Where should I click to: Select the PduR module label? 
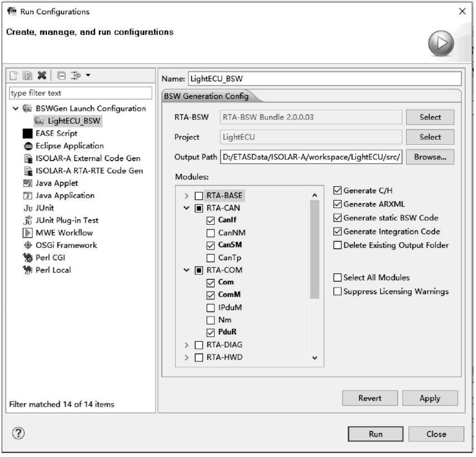click(x=228, y=333)
